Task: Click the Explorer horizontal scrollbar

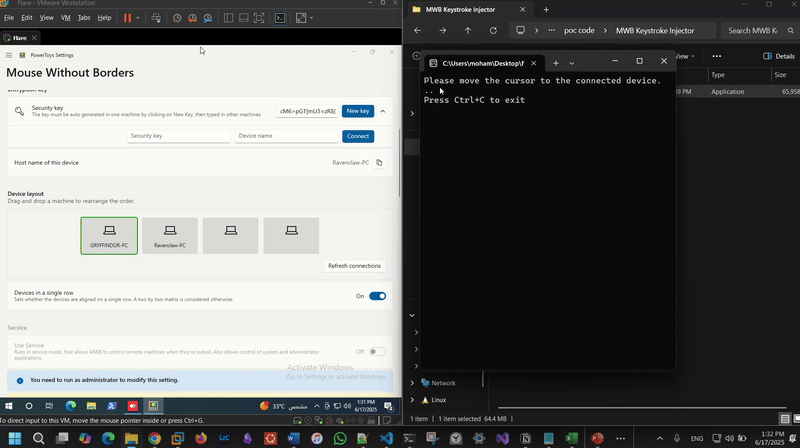Action: [642, 408]
